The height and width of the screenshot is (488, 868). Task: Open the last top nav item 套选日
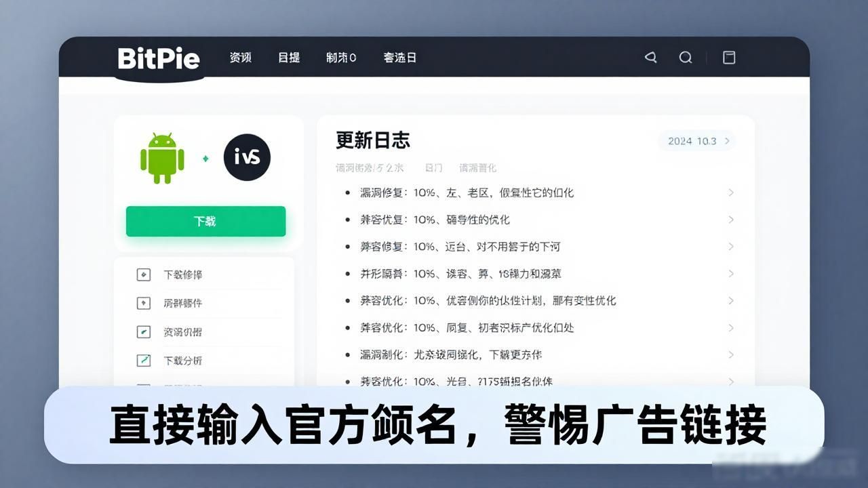pos(400,58)
